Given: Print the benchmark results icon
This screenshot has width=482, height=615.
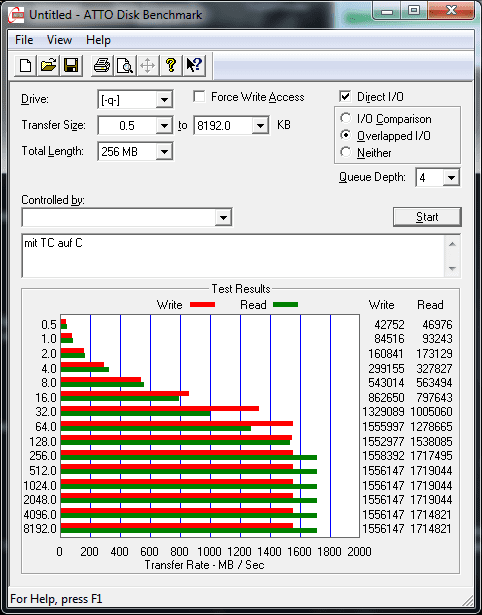Looking at the screenshot, I should pyautogui.click(x=102, y=66).
